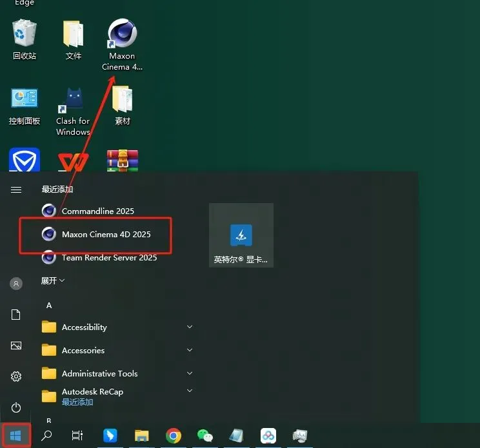This screenshot has width=480, height=448.
Task: Expand the recently added list with 展开
Action: [x=53, y=280]
